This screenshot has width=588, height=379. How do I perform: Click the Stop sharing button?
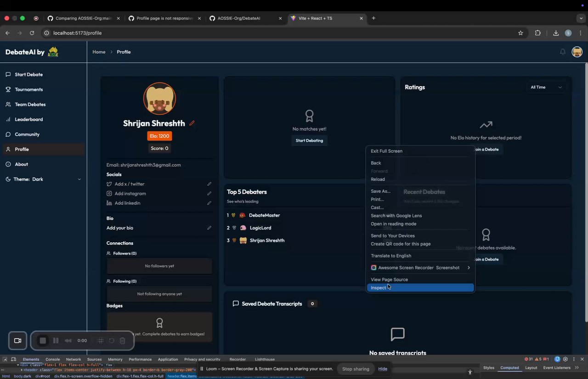[x=356, y=369]
